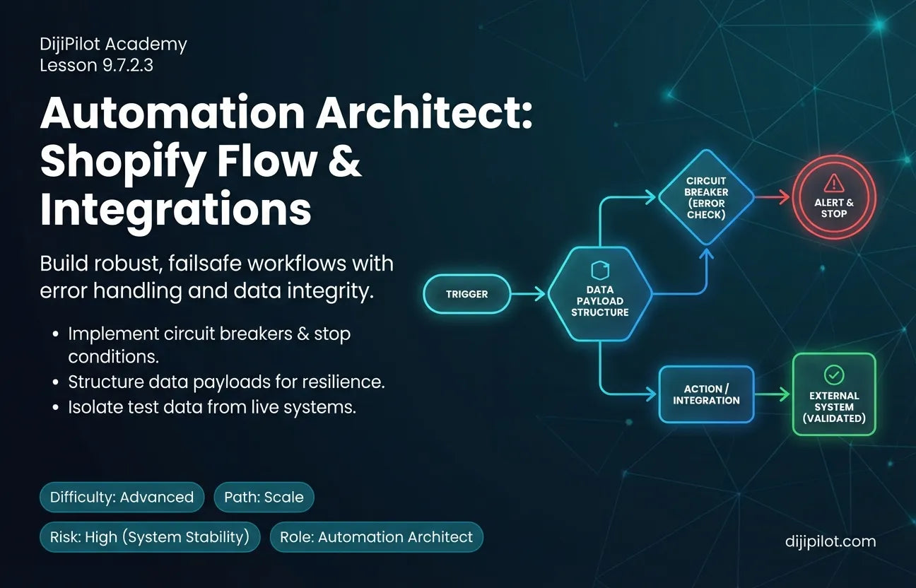
Task: Open the dijipilot.com link
Action: click(830, 541)
